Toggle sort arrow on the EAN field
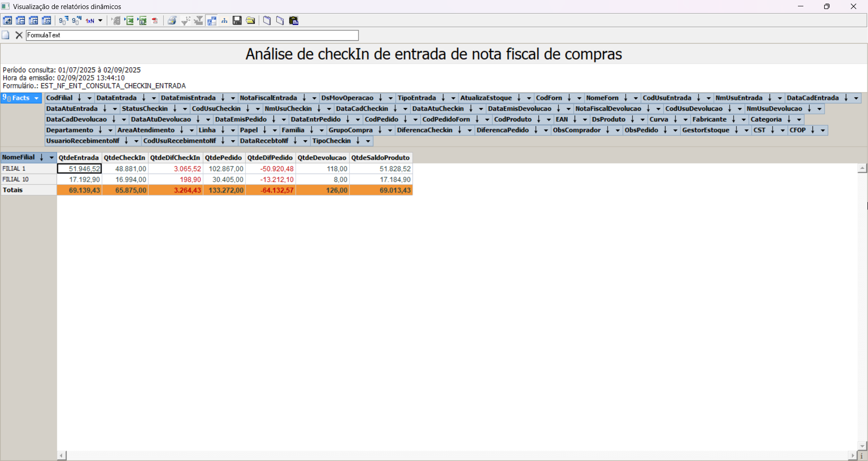 [x=575, y=120]
